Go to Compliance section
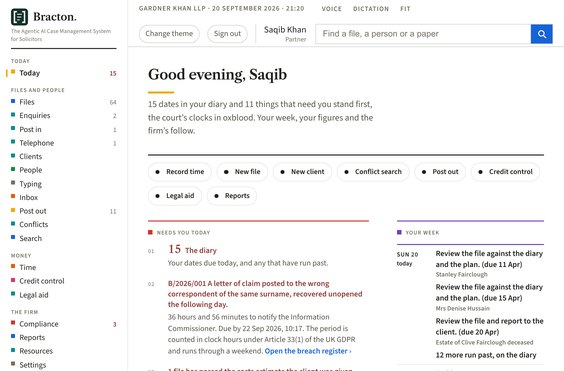 (x=38, y=324)
